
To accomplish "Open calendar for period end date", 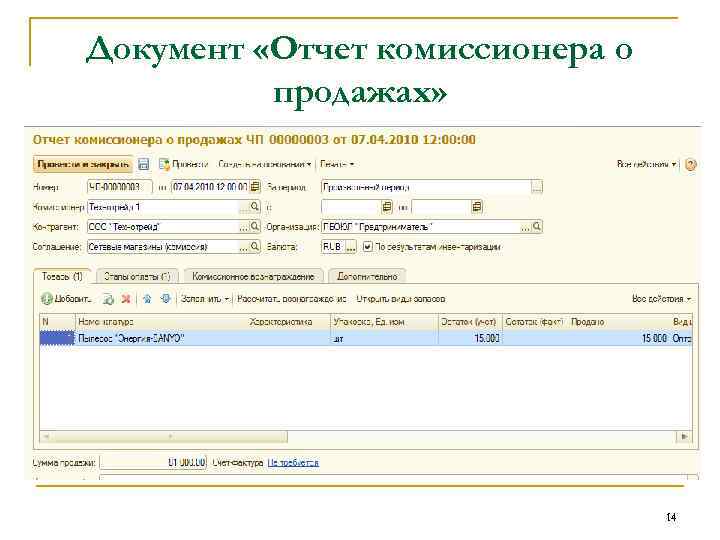I will click(477, 207).
